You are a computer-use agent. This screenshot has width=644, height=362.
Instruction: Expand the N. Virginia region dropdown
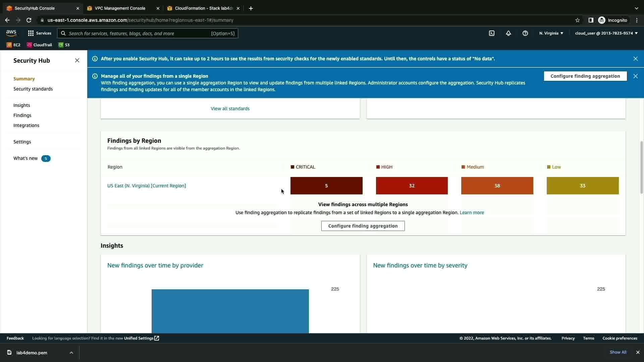pos(551,33)
